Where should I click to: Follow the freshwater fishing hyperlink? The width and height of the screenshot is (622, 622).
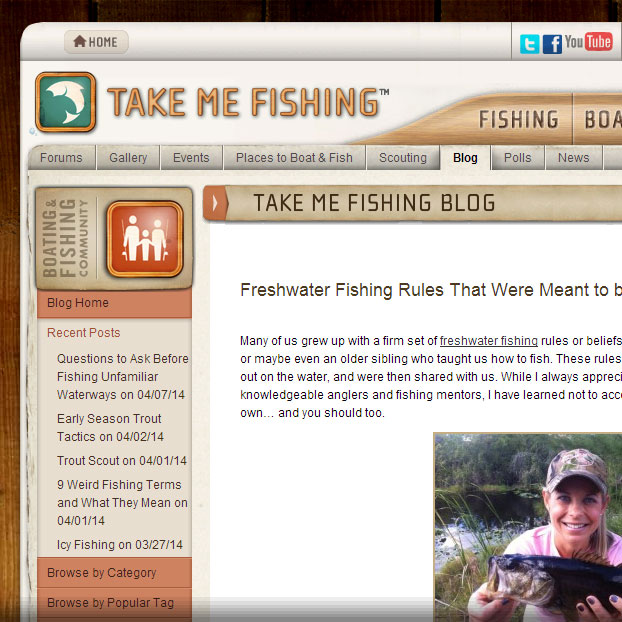click(489, 341)
